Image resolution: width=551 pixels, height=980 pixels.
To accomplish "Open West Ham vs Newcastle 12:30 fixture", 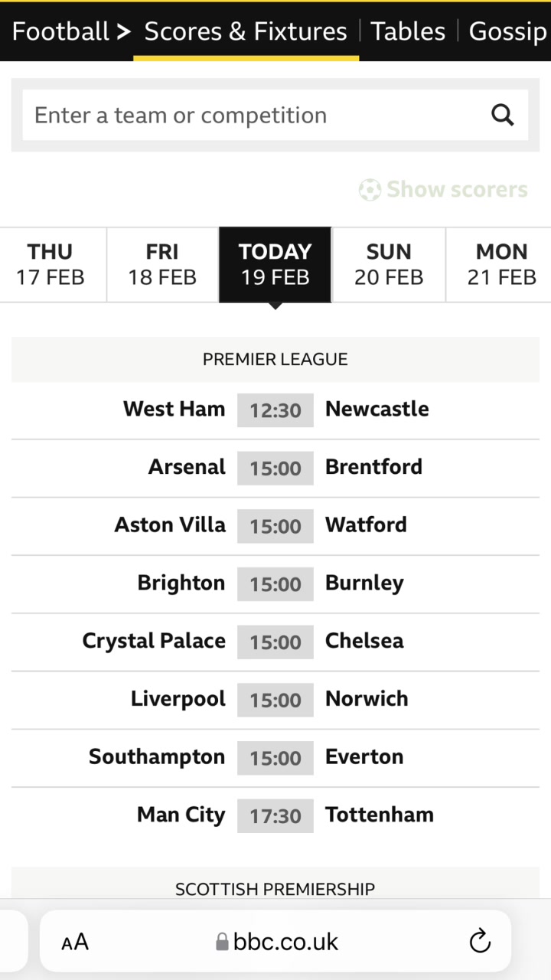I will pyautogui.click(x=275, y=410).
